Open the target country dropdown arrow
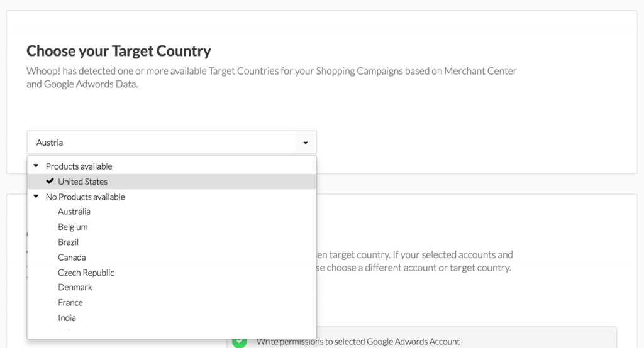The height and width of the screenshot is (348, 644). click(306, 143)
